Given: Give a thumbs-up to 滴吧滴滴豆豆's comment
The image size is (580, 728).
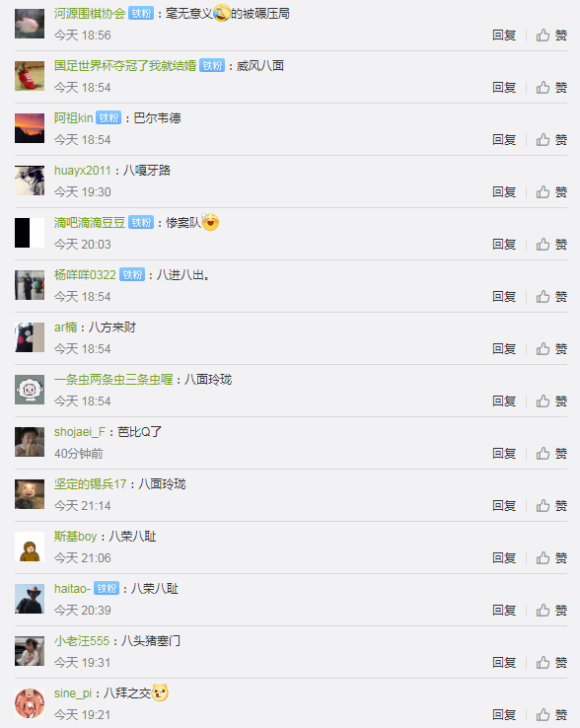Looking at the screenshot, I should [x=551, y=245].
